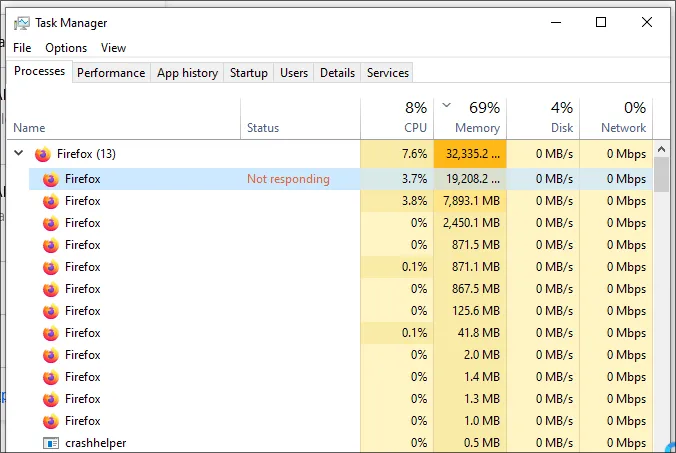The width and height of the screenshot is (676, 453).
Task: Click the Firefox icon in the 871.5 MB row
Action: point(51,245)
